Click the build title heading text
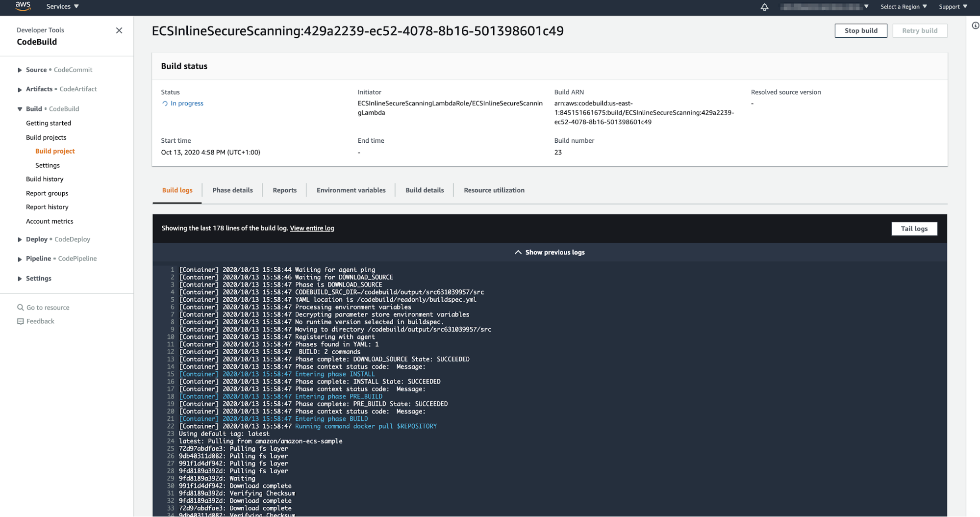 (x=357, y=31)
